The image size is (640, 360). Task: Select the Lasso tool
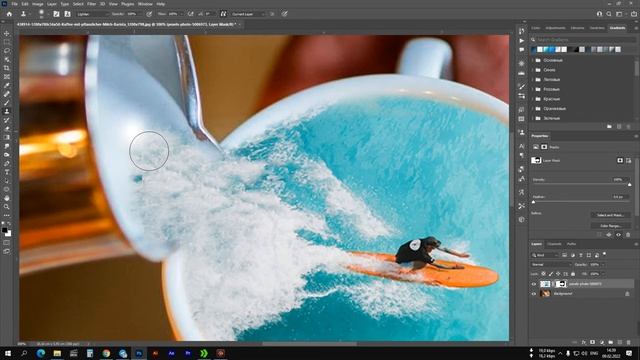pyautogui.click(x=7, y=51)
